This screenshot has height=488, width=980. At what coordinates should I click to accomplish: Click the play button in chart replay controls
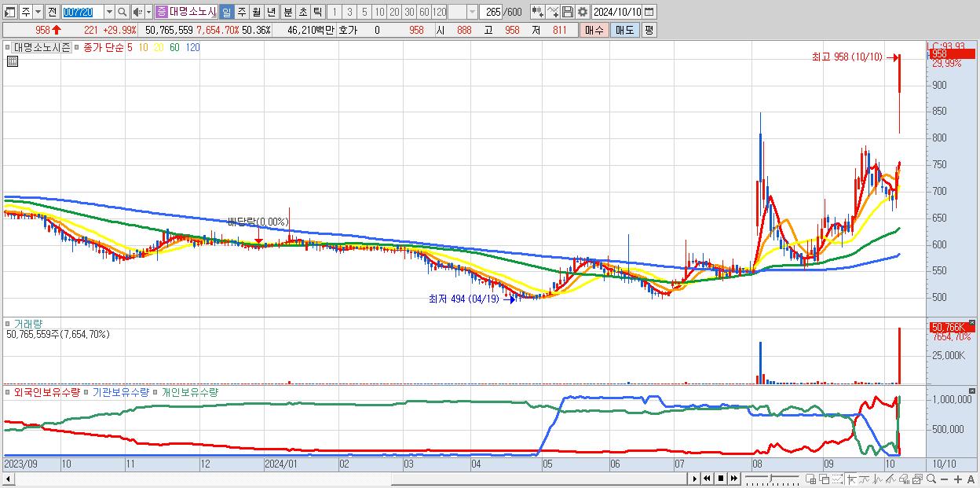pyautogui.click(x=694, y=479)
